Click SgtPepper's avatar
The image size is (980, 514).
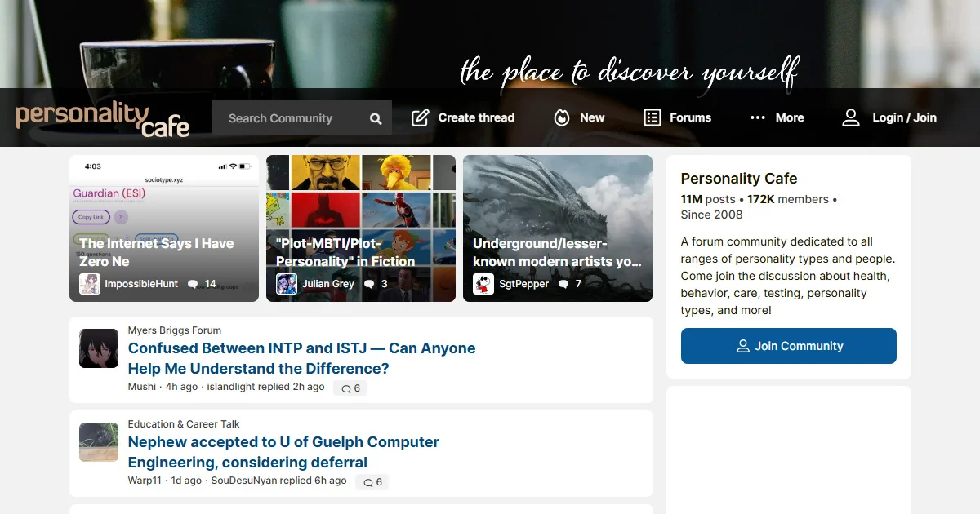point(483,284)
